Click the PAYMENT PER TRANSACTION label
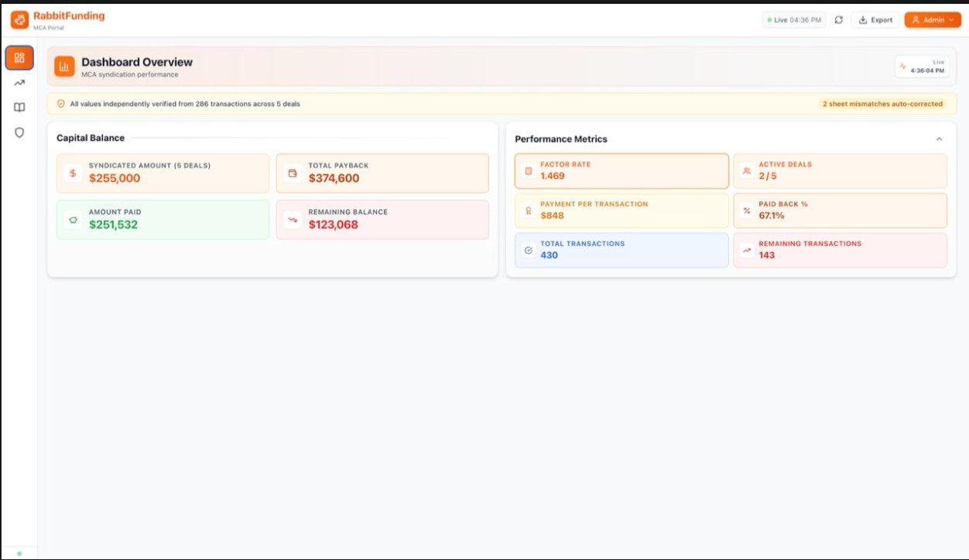 594,204
